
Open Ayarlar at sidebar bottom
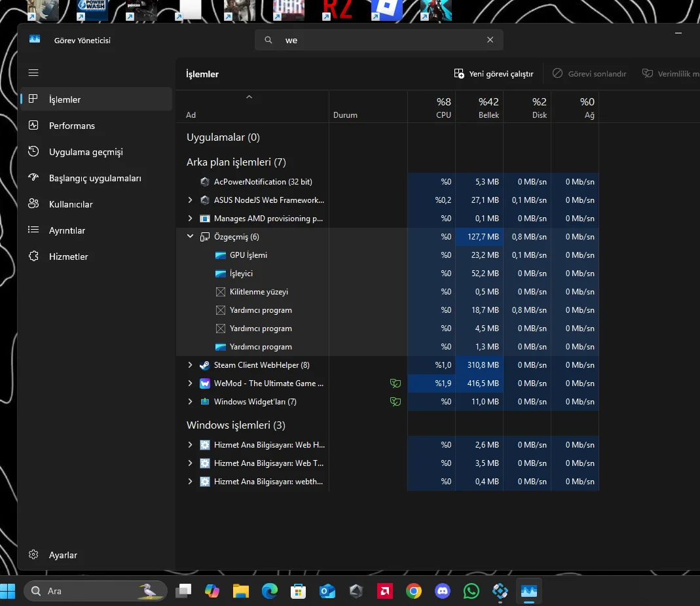[96, 555]
